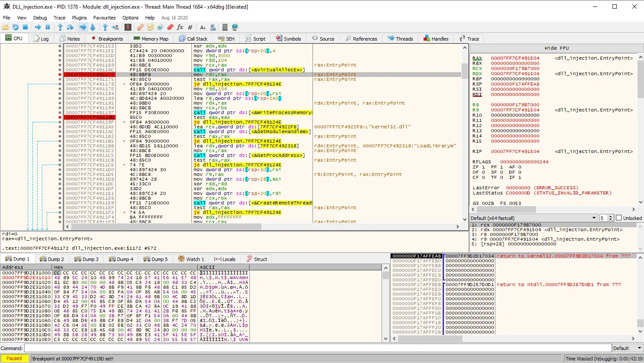Click the Step Into toolbar icon
Screen dimensions: 644x363
(60, 27)
